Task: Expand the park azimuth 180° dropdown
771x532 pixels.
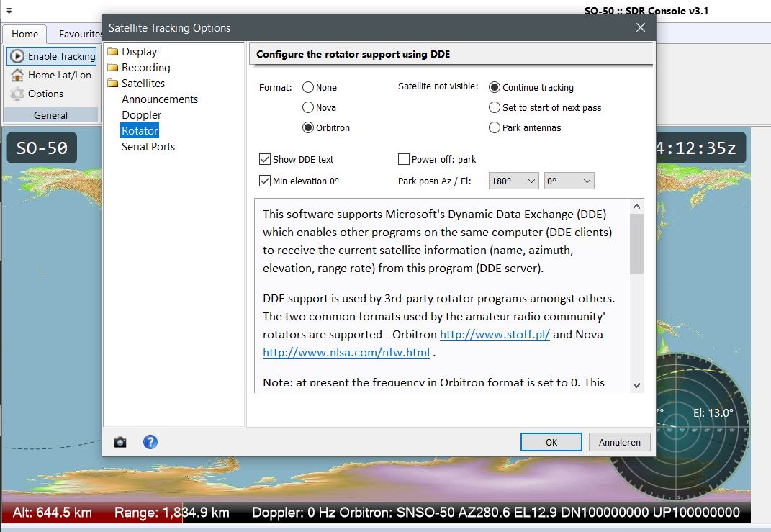Action: 513,181
